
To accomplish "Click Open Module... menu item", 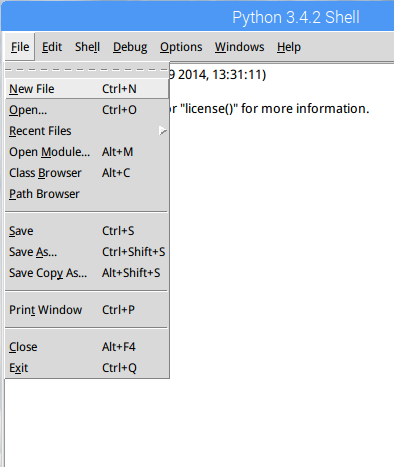I will coord(87,152).
